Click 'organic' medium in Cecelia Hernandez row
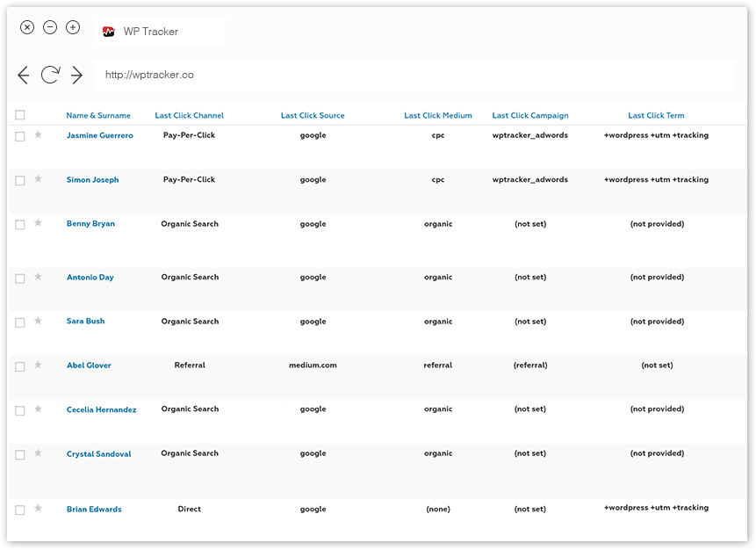The image size is (756, 550). tap(438, 409)
